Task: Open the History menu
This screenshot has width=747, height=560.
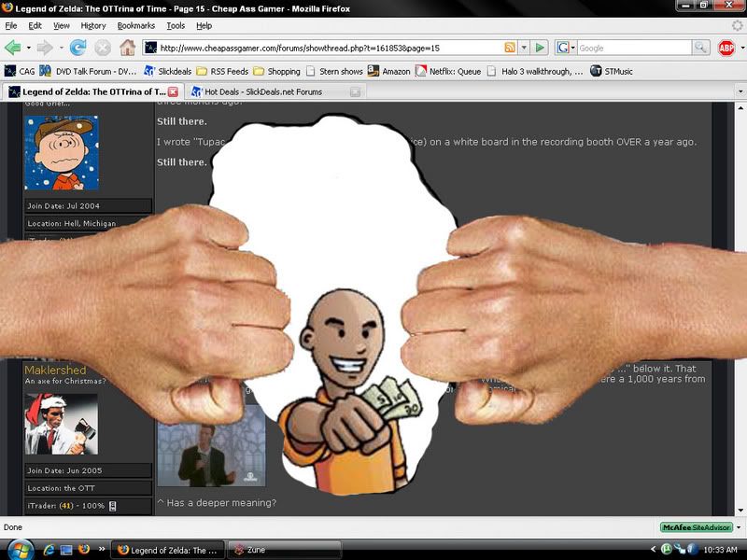Action: pos(92,26)
